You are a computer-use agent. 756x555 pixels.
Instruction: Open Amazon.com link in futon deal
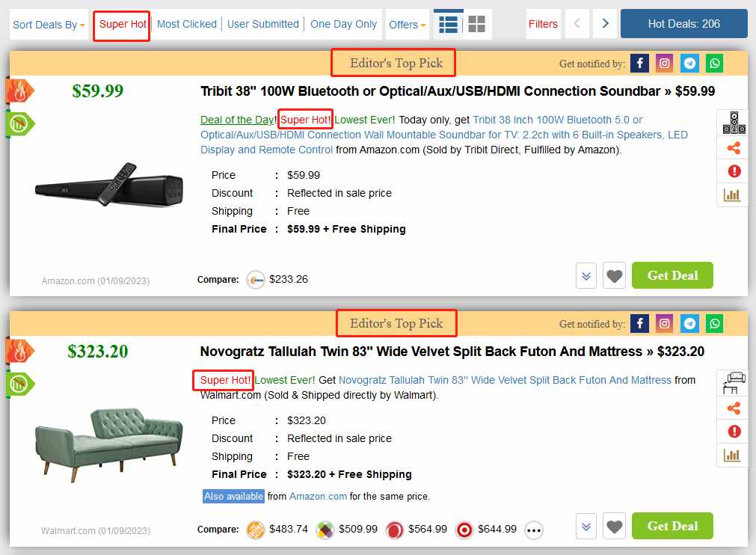coord(318,496)
